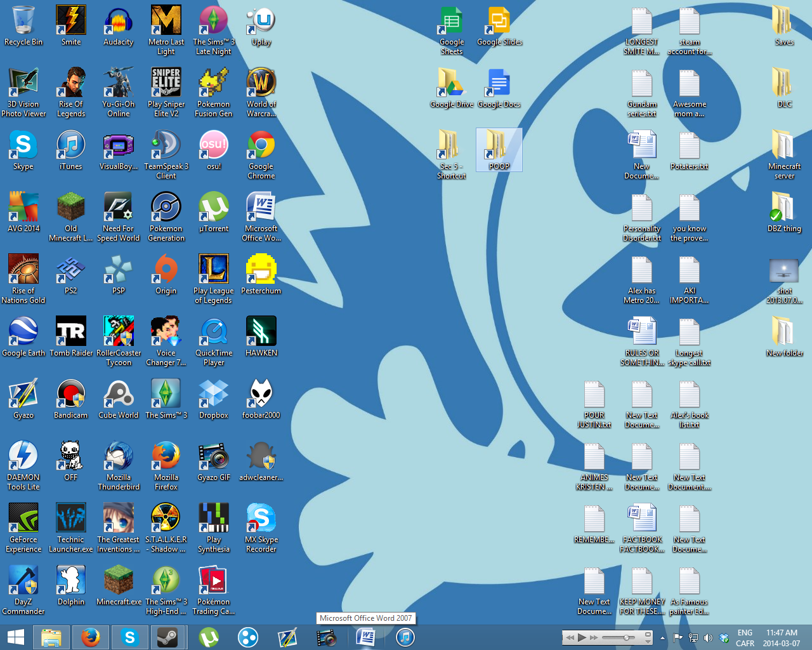Show hidden system tray icons
This screenshot has width=812, height=650.
(x=663, y=638)
